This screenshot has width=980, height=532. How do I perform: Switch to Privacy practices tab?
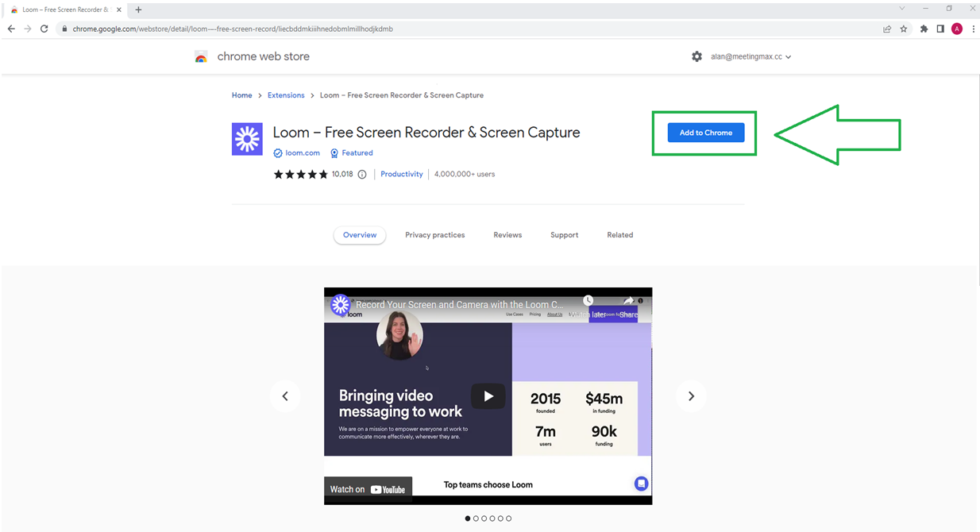(x=435, y=235)
